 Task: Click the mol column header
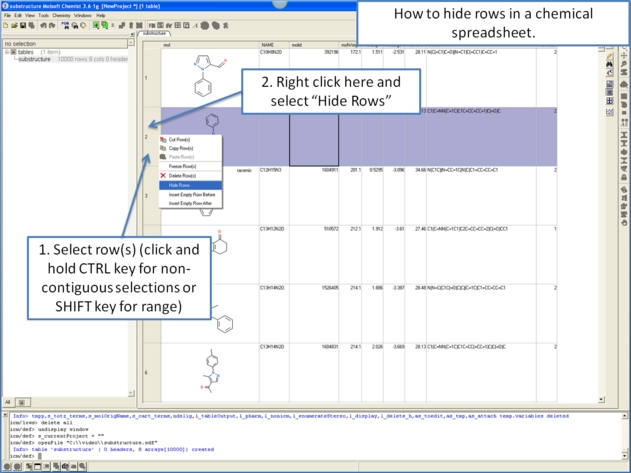[x=167, y=45]
